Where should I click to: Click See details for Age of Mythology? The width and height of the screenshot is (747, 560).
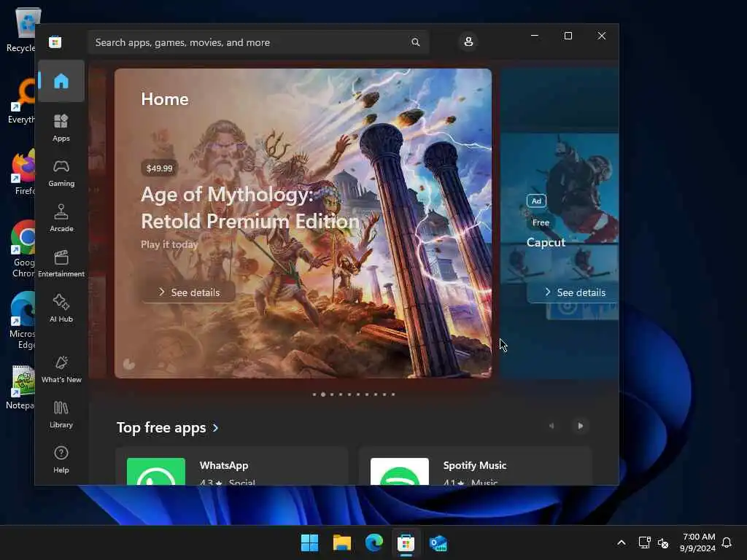(188, 292)
